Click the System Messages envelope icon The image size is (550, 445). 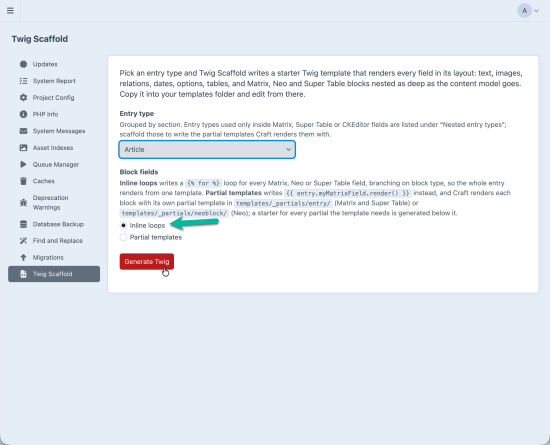coord(23,131)
